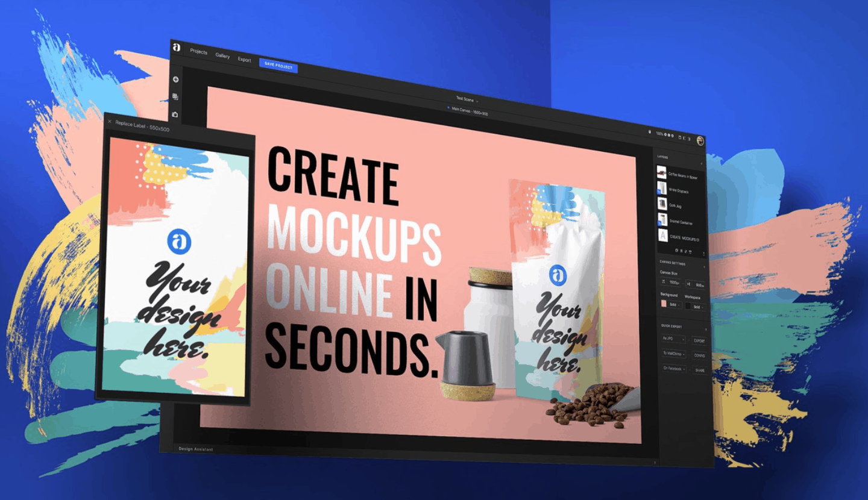Viewport: 868px width, 500px height.
Task: Open the On Facebook dropdown
Action: (675, 368)
